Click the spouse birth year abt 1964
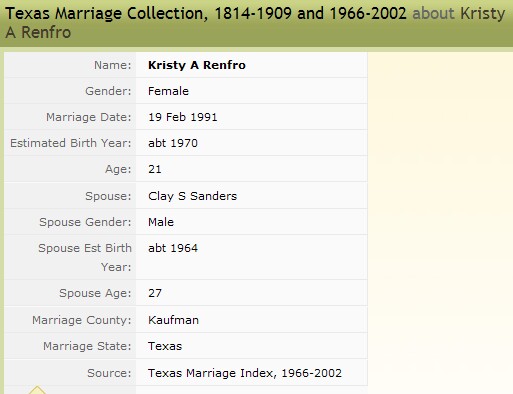513x394 pixels. point(173,248)
